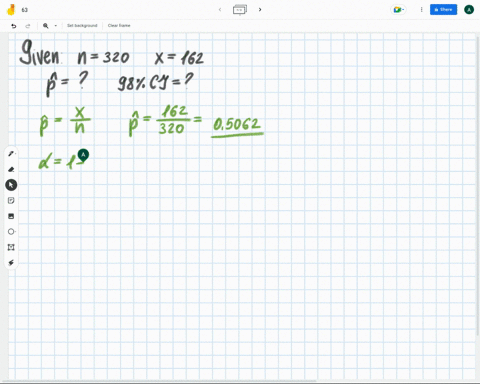This screenshot has width=480, height=384.
Task: Choose the Select arrow tool
Action: click(11, 185)
